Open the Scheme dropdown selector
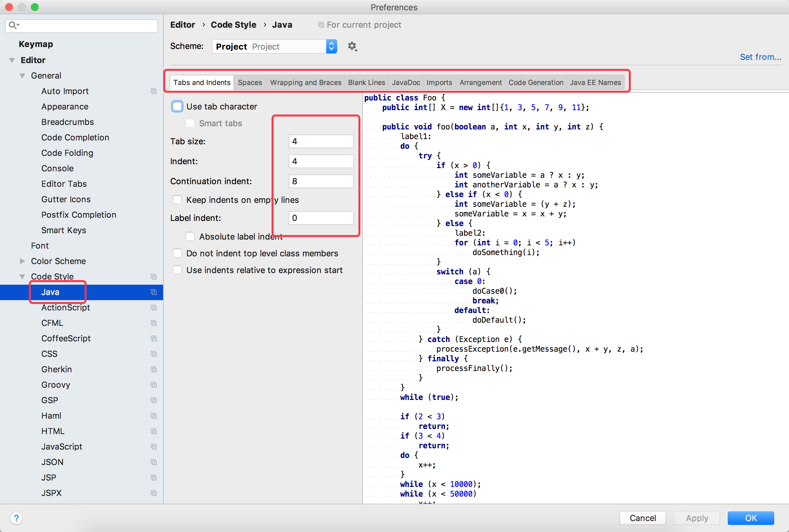The height and width of the screenshot is (532, 789). [331, 46]
